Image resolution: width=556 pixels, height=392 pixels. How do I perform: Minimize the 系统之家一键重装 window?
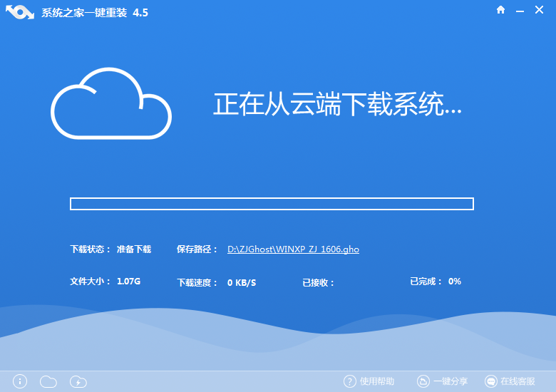tap(520, 11)
